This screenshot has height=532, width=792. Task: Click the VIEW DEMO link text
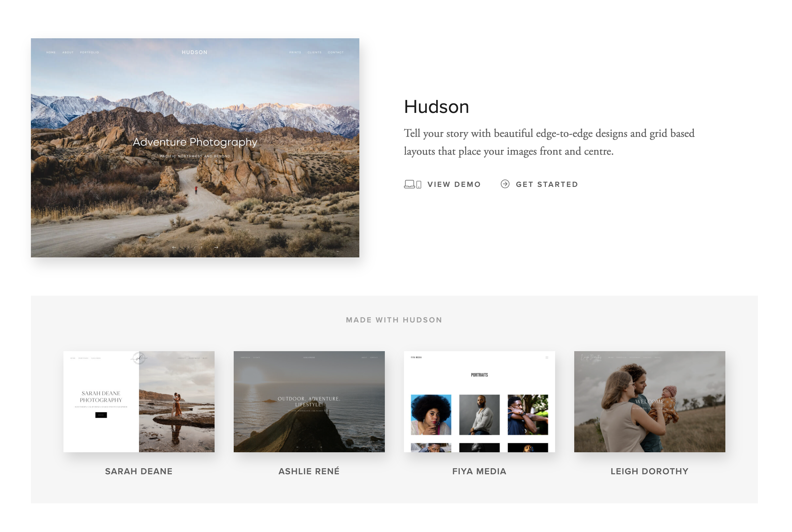(x=454, y=184)
